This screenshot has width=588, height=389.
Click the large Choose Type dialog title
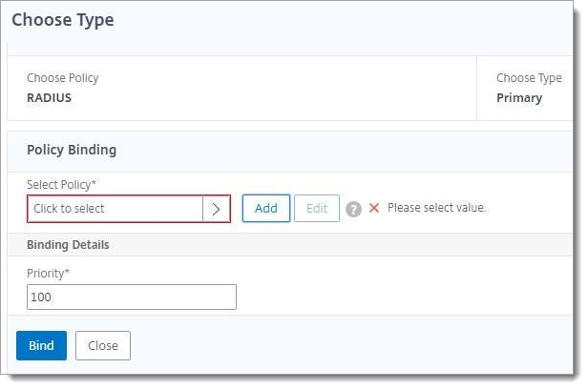[x=63, y=20]
